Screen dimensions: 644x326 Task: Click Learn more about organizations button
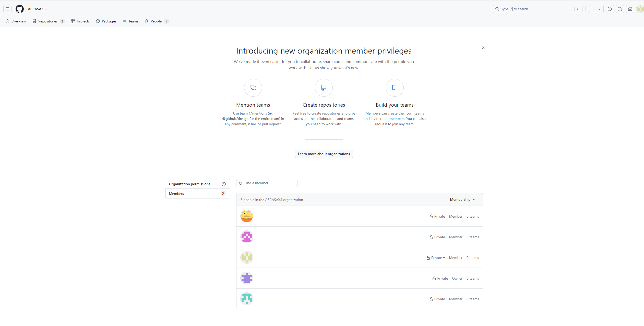coord(324,154)
